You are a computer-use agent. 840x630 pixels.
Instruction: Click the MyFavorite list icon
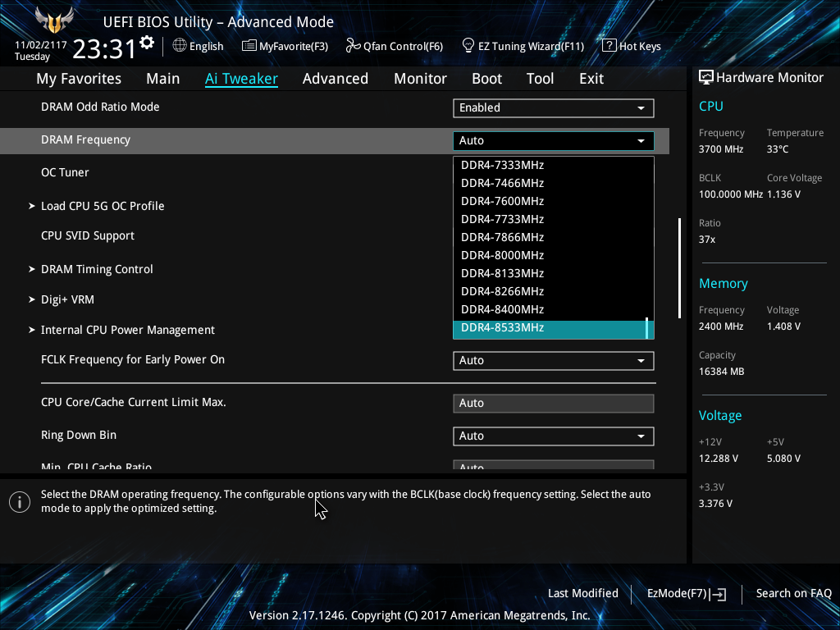tap(249, 46)
